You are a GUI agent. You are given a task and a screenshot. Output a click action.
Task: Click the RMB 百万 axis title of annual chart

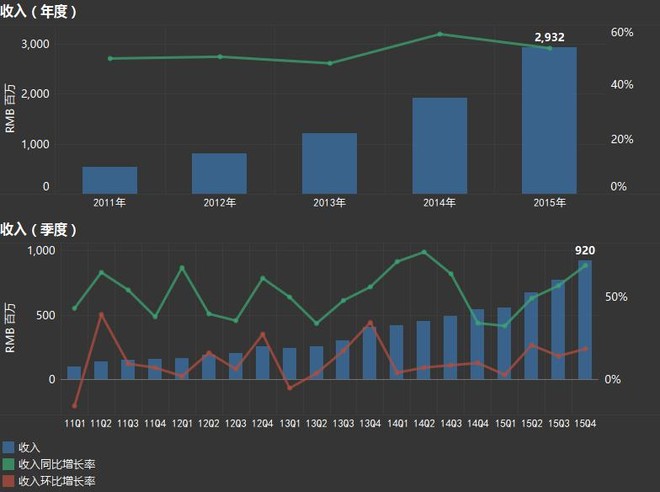10,109
